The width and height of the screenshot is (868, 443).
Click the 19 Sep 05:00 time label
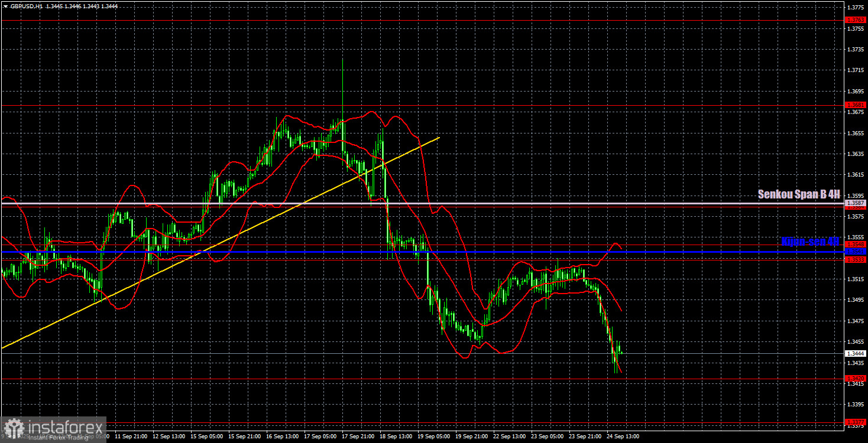[433, 437]
